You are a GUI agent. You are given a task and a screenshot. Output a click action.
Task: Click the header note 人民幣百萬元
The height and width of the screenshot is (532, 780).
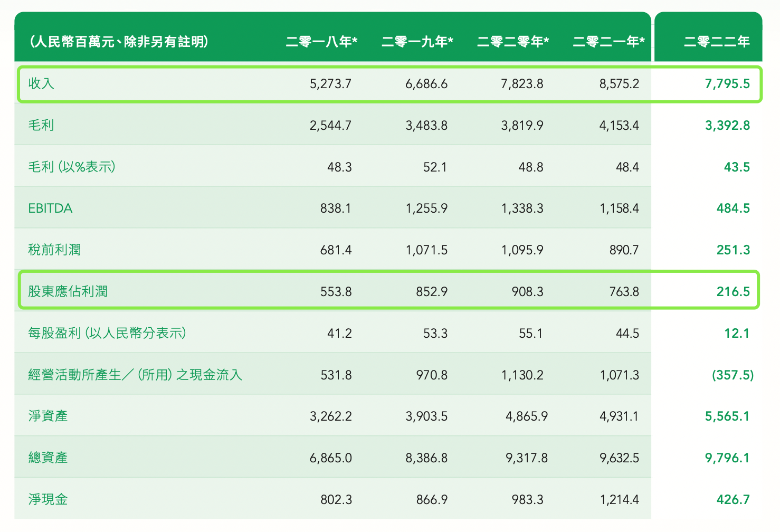click(119, 42)
